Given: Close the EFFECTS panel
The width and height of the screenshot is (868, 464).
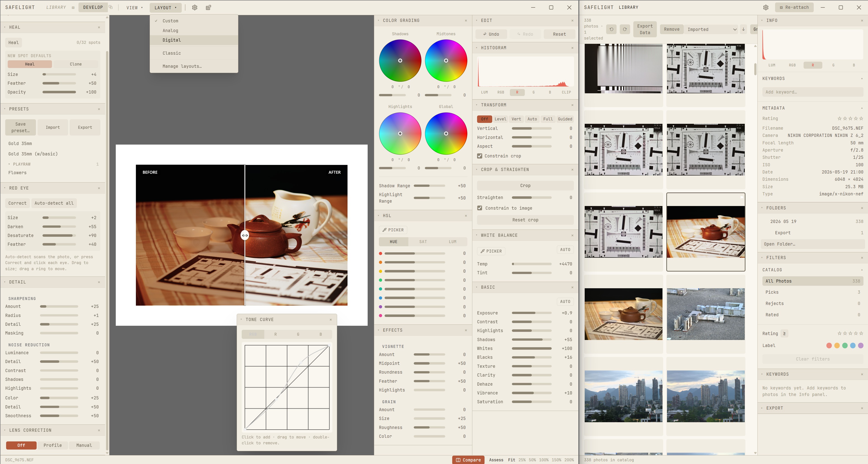Looking at the screenshot, I should (x=466, y=330).
